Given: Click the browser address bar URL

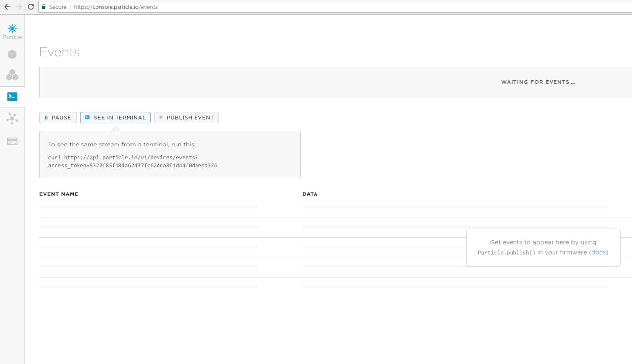Looking at the screenshot, I should (116, 7).
